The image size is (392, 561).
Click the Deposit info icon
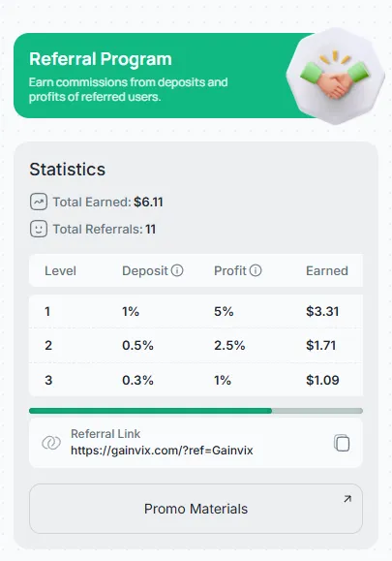(x=177, y=270)
